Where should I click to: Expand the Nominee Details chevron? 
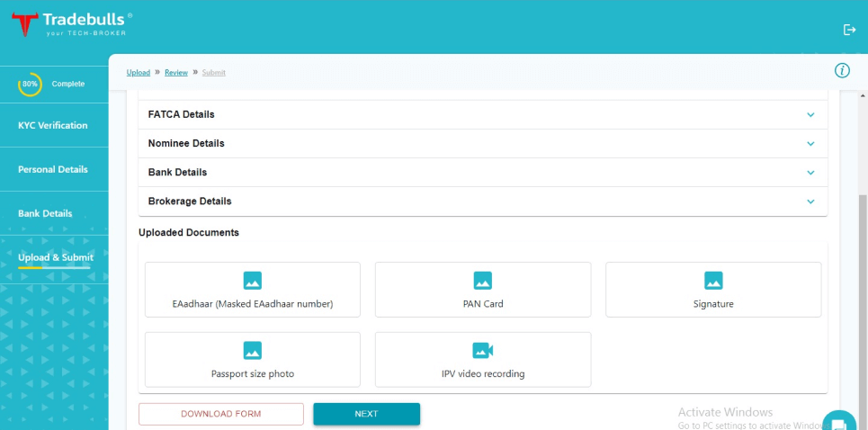[x=810, y=143]
